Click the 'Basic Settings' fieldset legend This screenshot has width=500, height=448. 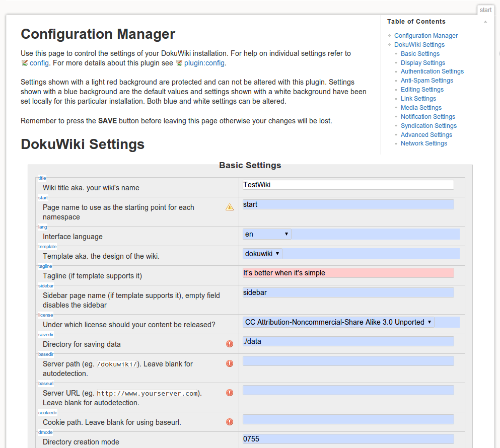click(250, 165)
